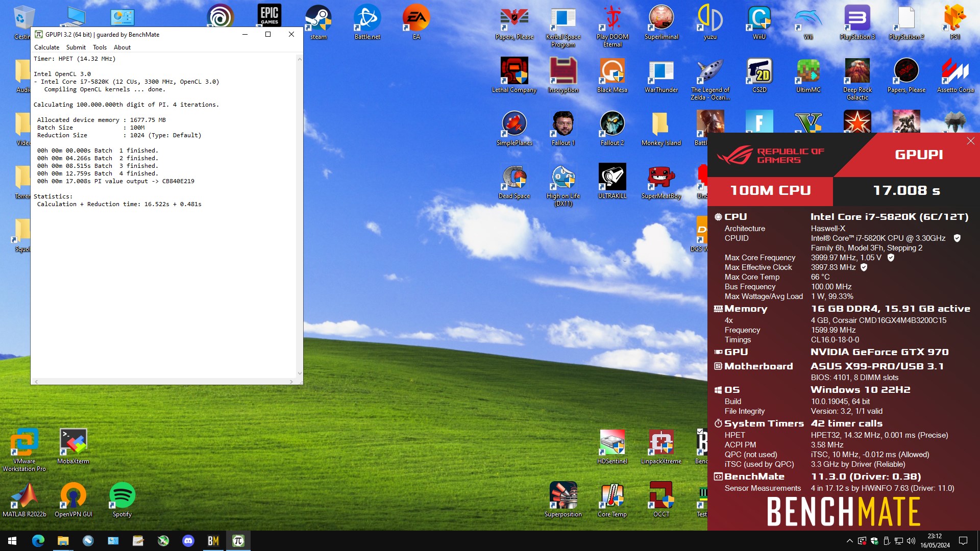Open the Tools menu in GPUPI
This screenshot has width=980, height=551.
[x=100, y=47]
